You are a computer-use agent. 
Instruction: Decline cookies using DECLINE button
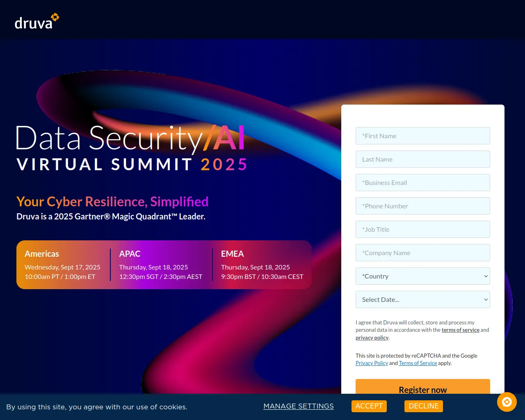tap(423, 406)
